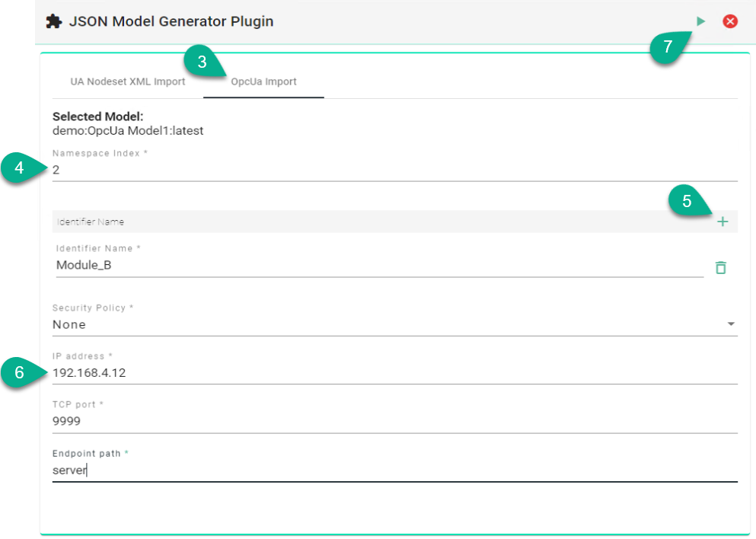The height and width of the screenshot is (539, 756).
Task: Delete the Module_B identifier with the trash icon
Action: point(720,267)
